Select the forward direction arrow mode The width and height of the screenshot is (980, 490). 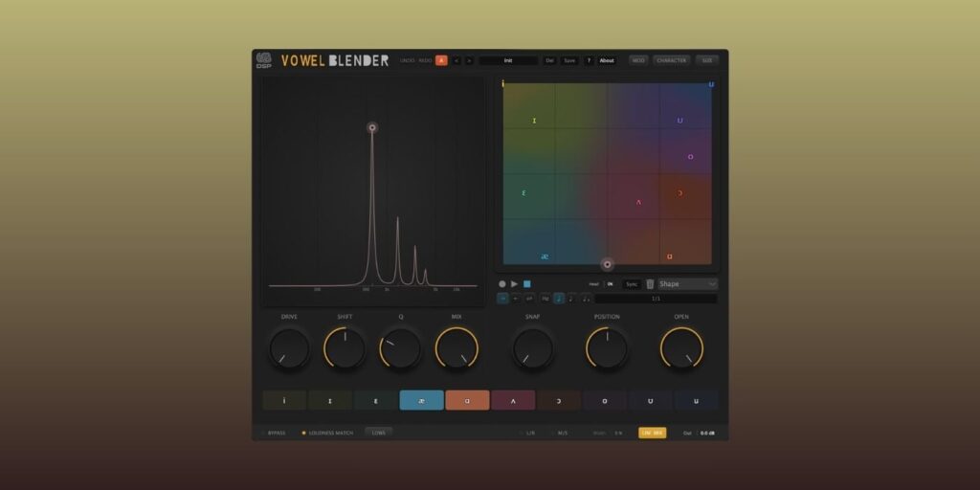tap(502, 299)
